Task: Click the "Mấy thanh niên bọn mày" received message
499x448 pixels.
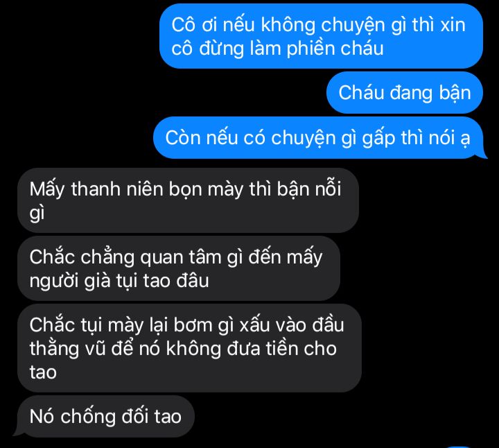Action: pyautogui.click(x=188, y=200)
